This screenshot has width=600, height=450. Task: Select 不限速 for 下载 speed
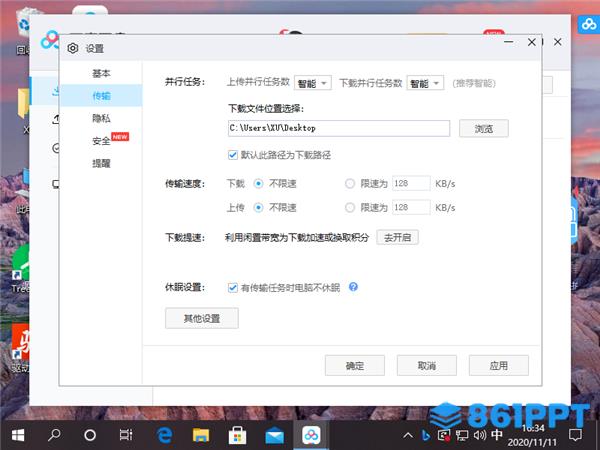pyautogui.click(x=259, y=184)
